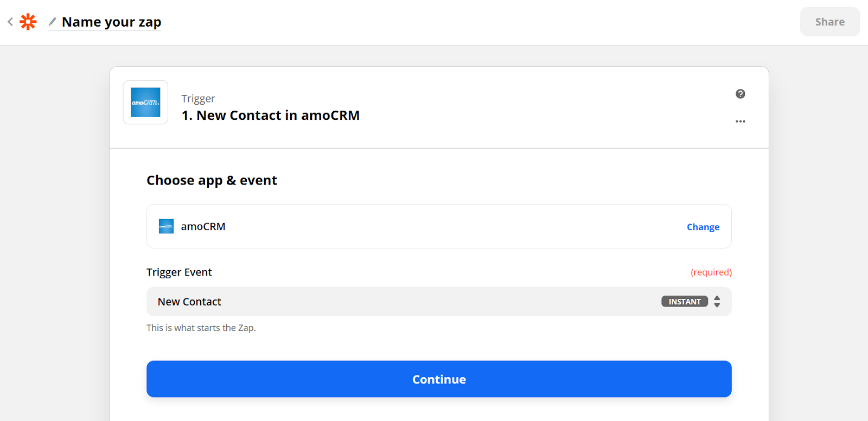Click the pencil edit name icon

click(x=52, y=22)
